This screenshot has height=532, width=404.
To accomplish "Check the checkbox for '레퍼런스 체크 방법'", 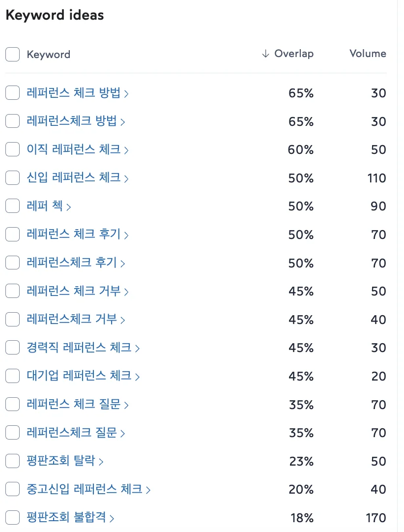I will 12,93.
